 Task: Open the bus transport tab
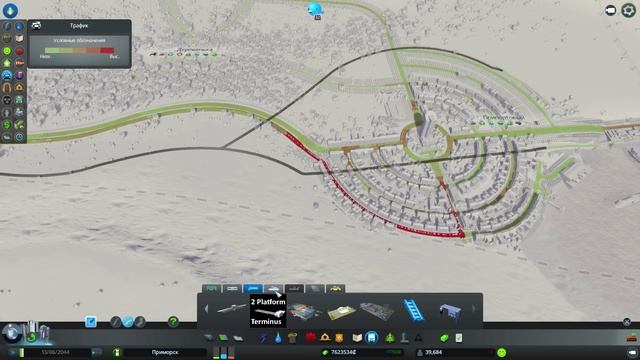tap(211, 289)
